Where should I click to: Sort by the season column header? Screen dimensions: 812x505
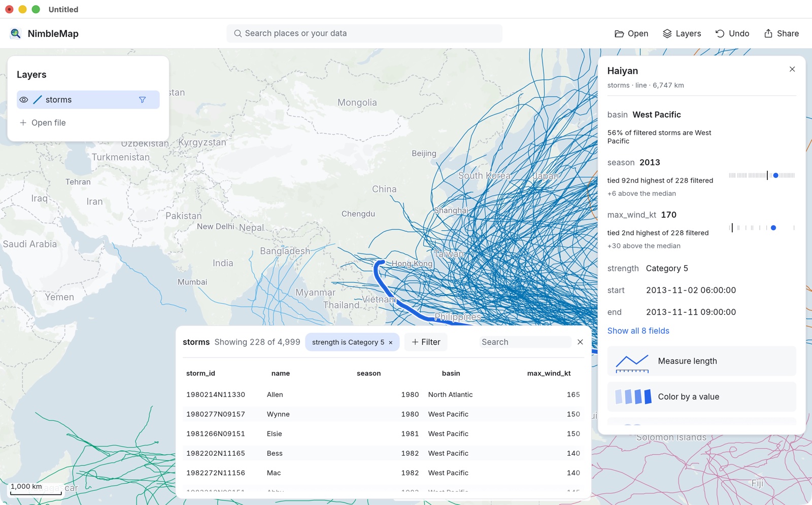point(368,373)
